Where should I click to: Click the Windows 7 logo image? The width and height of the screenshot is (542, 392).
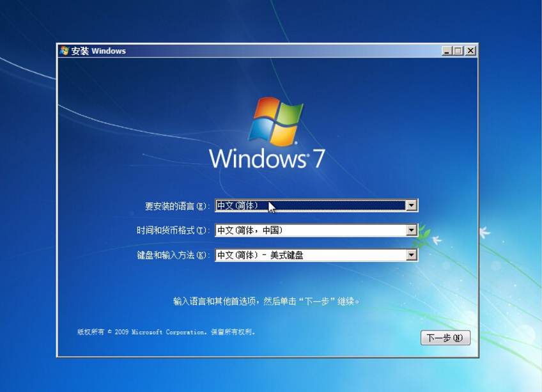(267, 133)
